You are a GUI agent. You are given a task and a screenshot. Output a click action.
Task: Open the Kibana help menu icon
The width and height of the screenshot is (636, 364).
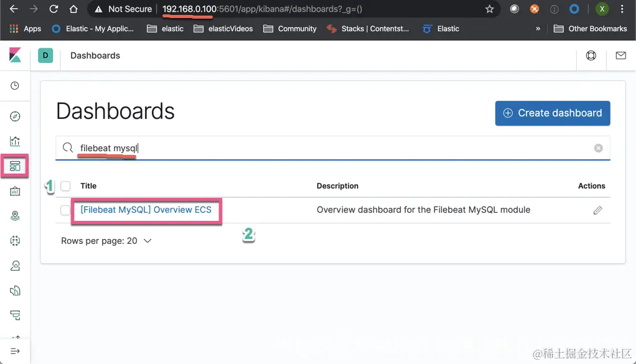(x=591, y=55)
